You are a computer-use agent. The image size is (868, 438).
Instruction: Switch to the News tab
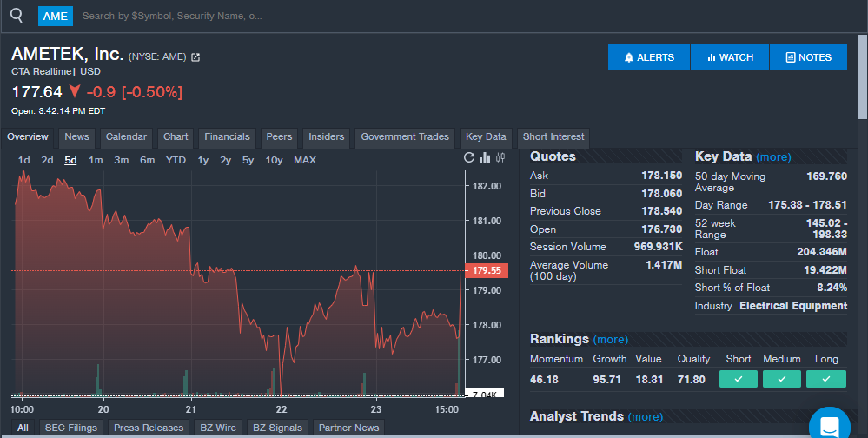(x=76, y=137)
